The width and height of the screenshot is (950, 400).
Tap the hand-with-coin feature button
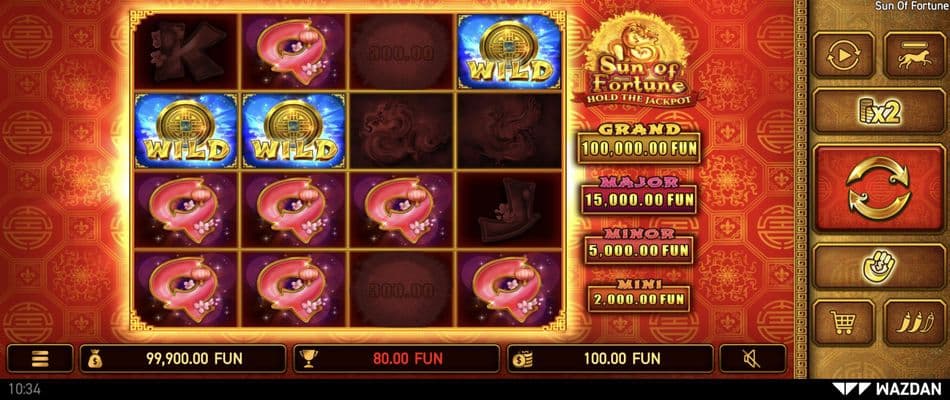click(878, 266)
